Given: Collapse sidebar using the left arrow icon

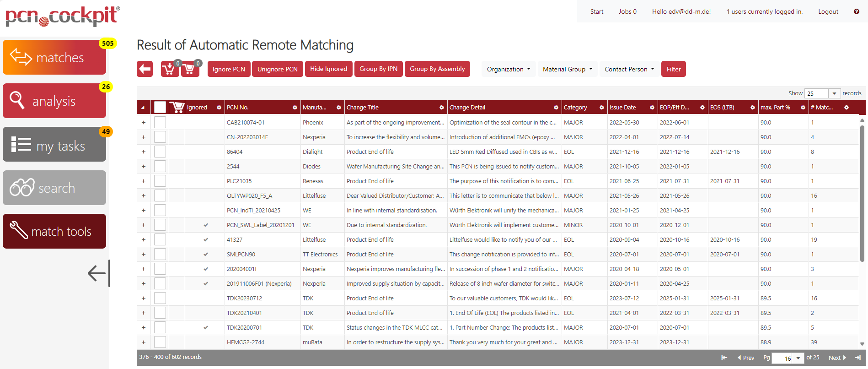Looking at the screenshot, I should (x=99, y=273).
